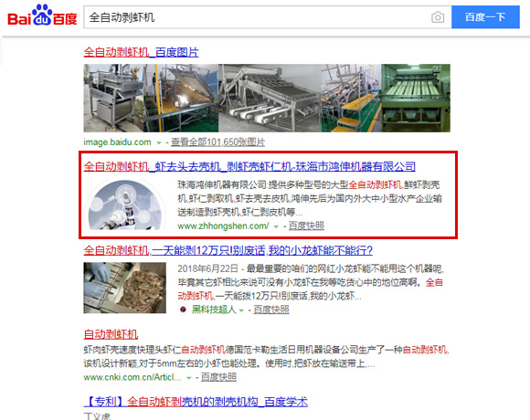Image resolution: width=530 pixels, height=420 pixels.
Task: Click the 百度一下 search button
Action: (x=485, y=16)
